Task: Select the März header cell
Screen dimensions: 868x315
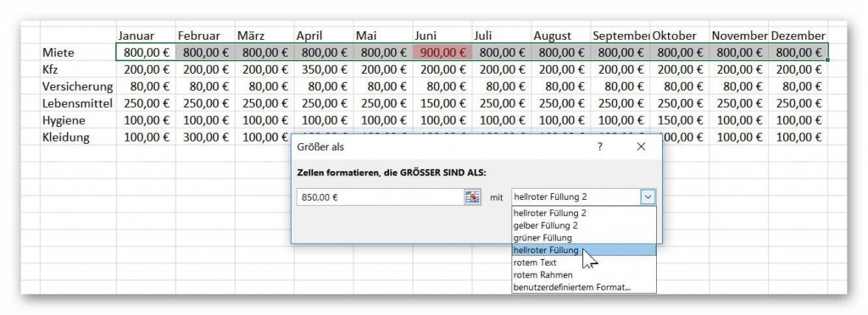Action: coord(264,36)
